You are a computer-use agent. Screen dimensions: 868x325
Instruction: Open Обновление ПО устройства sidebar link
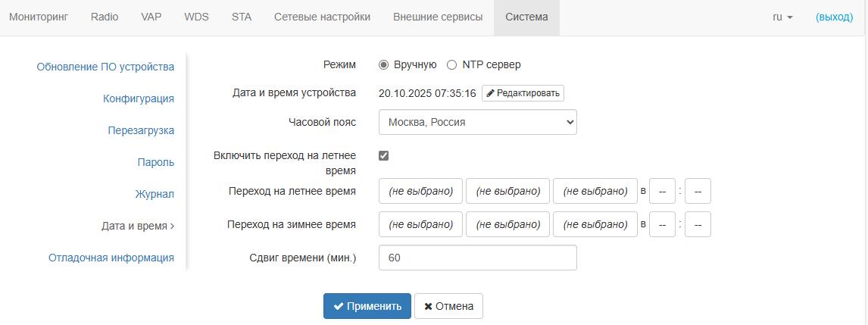pos(105,67)
